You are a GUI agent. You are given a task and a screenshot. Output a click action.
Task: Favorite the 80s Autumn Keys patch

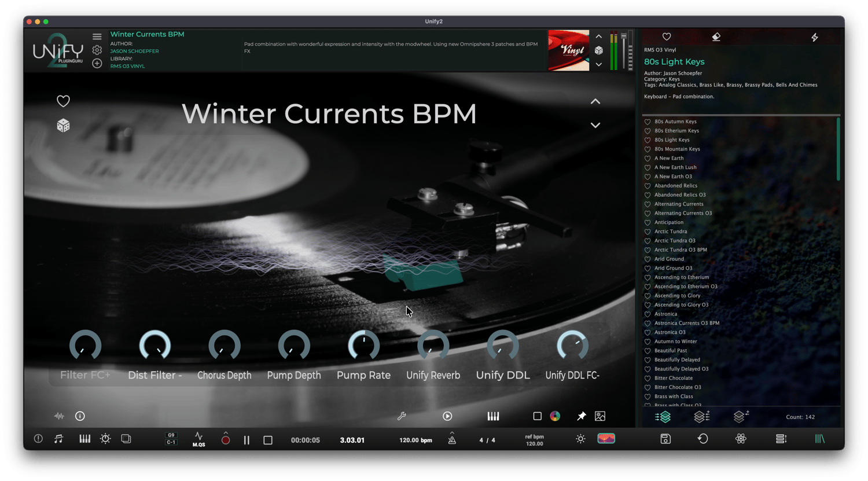click(648, 122)
